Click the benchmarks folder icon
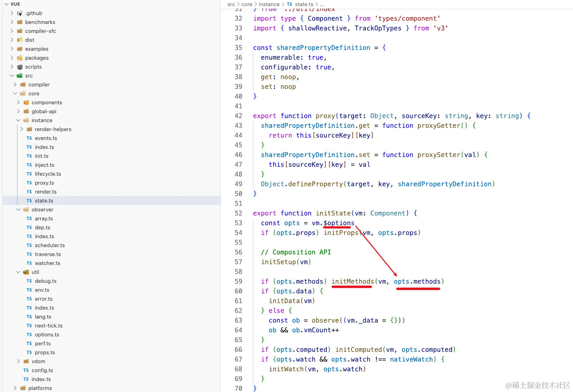The width and height of the screenshot is (573, 392). pyautogui.click(x=19, y=22)
